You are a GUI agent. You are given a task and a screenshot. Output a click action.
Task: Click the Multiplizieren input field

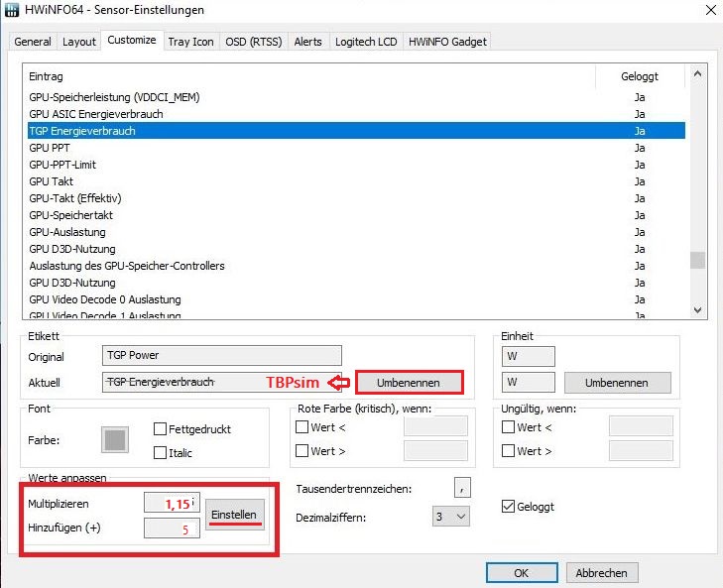tap(172, 503)
